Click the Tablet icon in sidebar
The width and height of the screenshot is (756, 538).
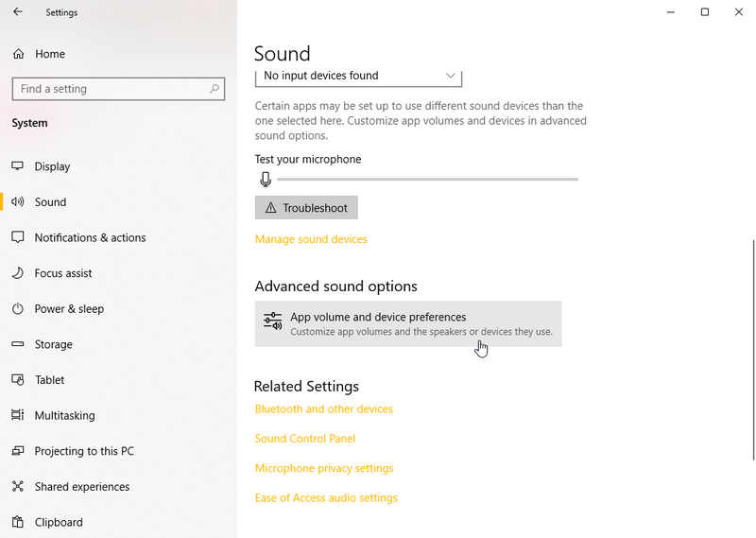click(18, 380)
